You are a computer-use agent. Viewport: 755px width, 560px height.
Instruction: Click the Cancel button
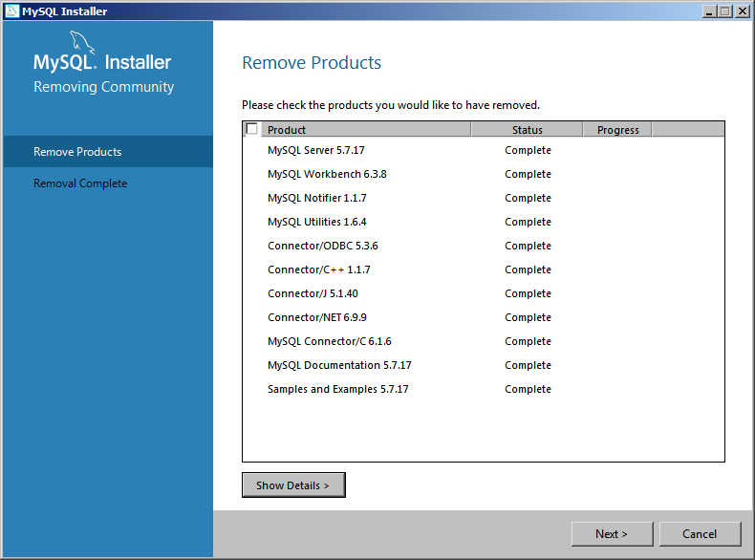pyautogui.click(x=700, y=534)
